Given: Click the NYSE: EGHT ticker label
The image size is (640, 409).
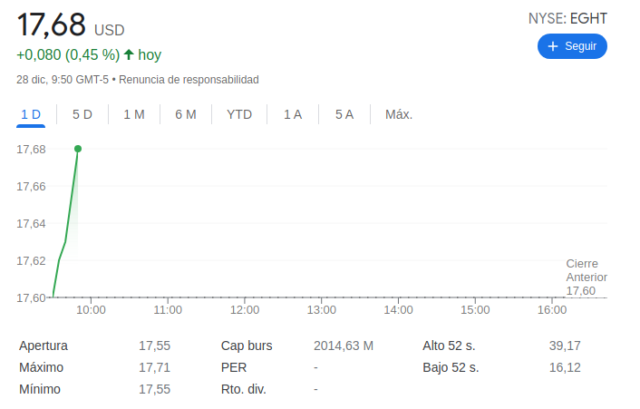Looking at the screenshot, I should [567, 18].
